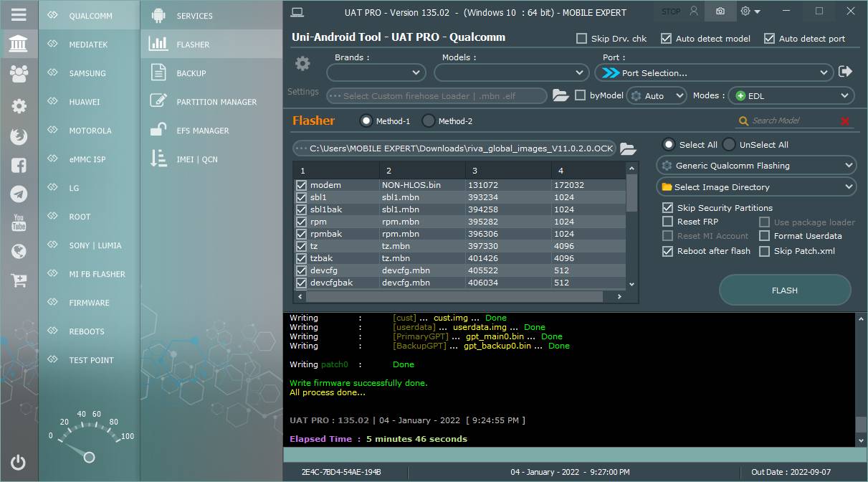Expand Select Image Directory dropdown

point(756,187)
